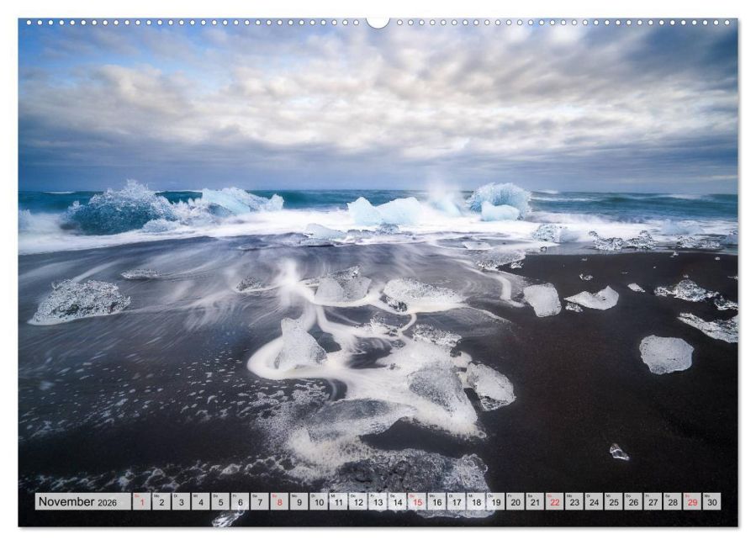Select red Sunday date 1
Screen dimensions: 756x545
click(142, 502)
